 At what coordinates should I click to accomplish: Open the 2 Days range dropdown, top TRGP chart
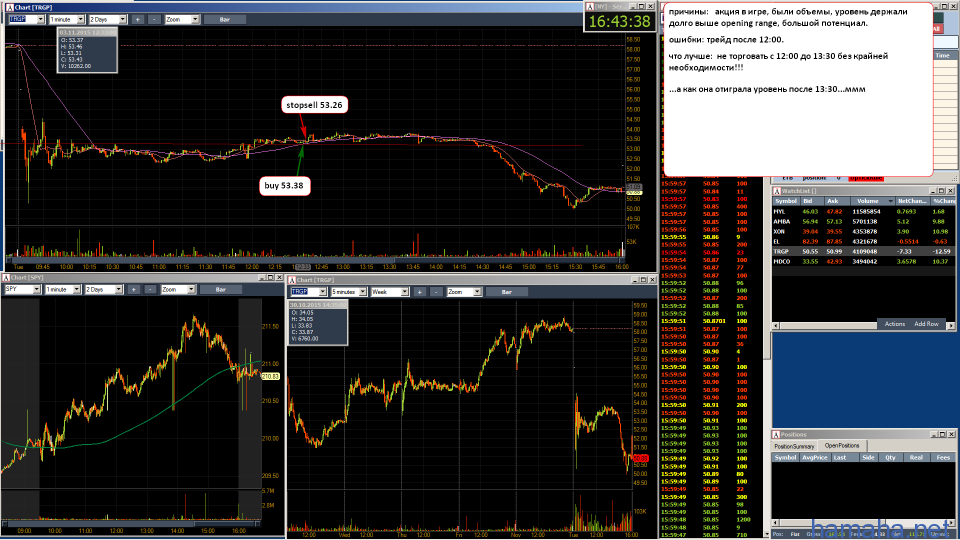[x=122, y=20]
